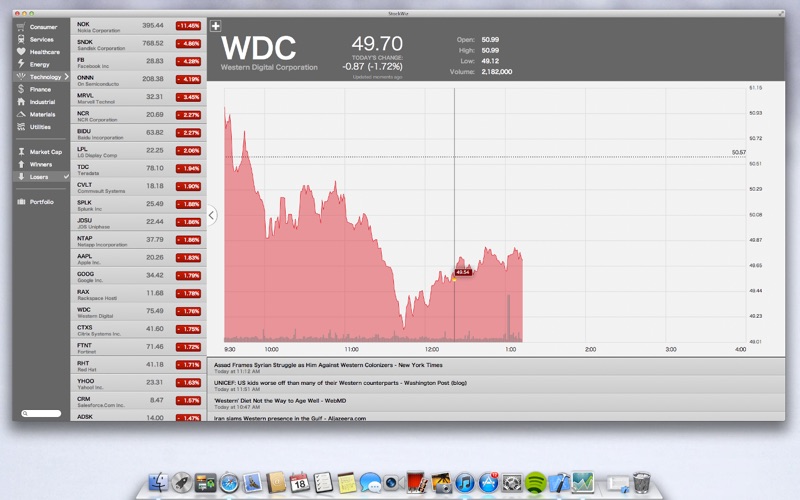This screenshot has height=500, width=800.
Task: Open 'Western' Diet WebMD news article
Action: coord(496,403)
